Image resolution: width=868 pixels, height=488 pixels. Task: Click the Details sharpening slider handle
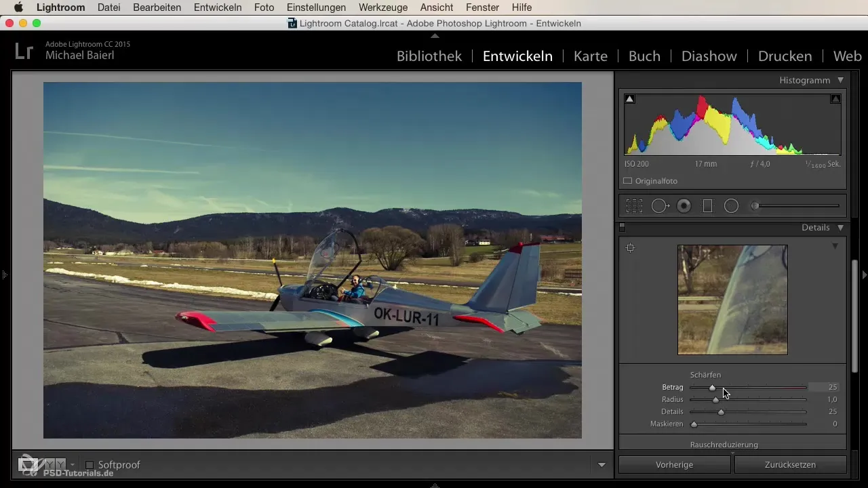click(x=721, y=411)
